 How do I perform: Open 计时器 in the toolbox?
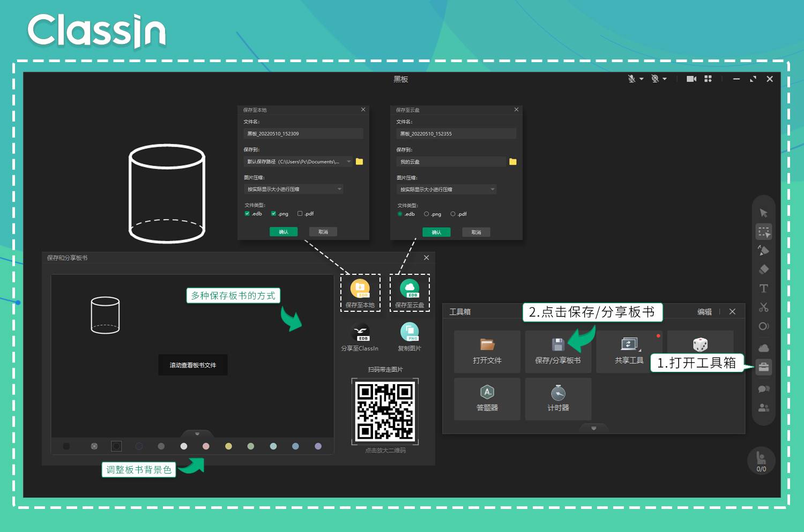[558, 399]
